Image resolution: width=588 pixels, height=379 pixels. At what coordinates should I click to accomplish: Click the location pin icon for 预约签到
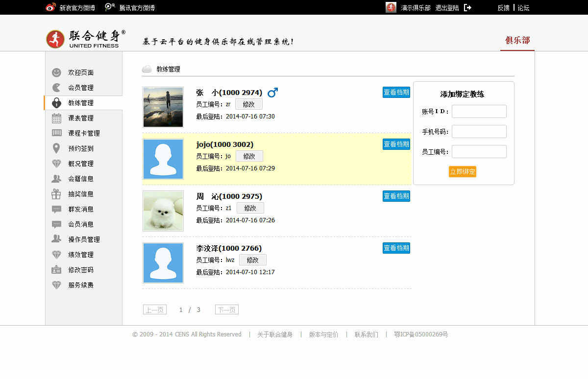pos(57,148)
